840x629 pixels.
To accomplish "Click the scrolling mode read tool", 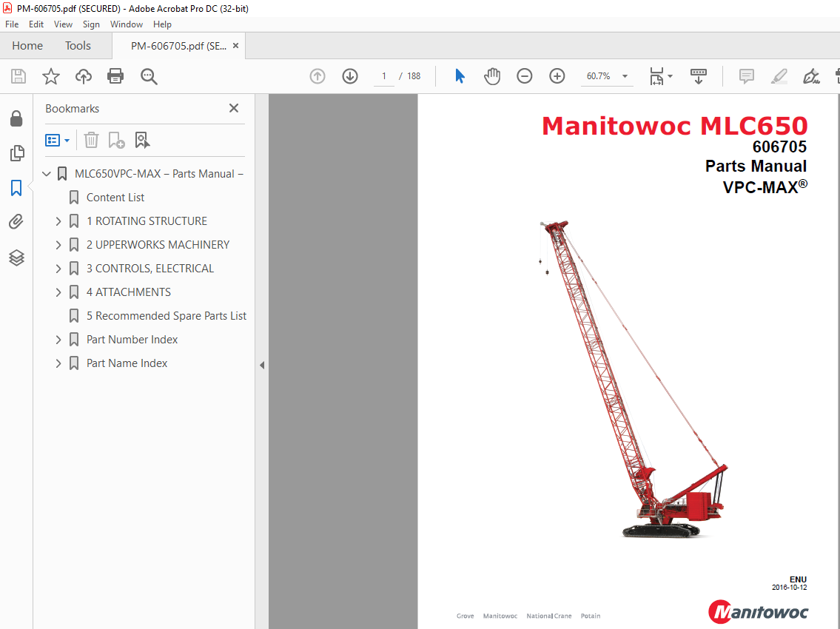I will 698,76.
